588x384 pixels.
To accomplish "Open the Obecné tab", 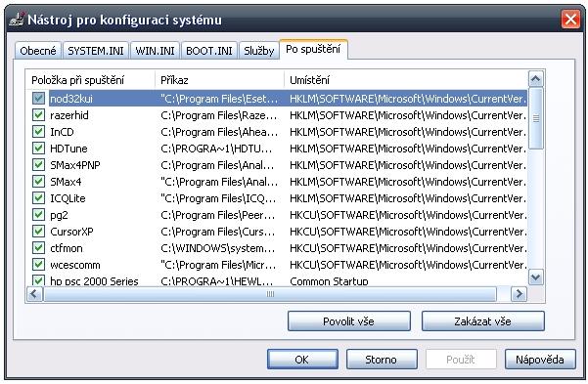I will coord(38,51).
